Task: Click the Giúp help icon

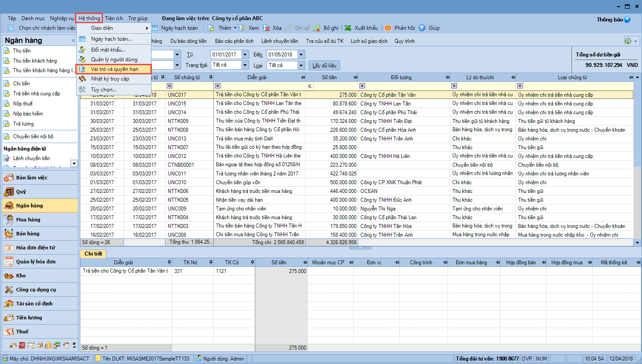Action: (422, 28)
